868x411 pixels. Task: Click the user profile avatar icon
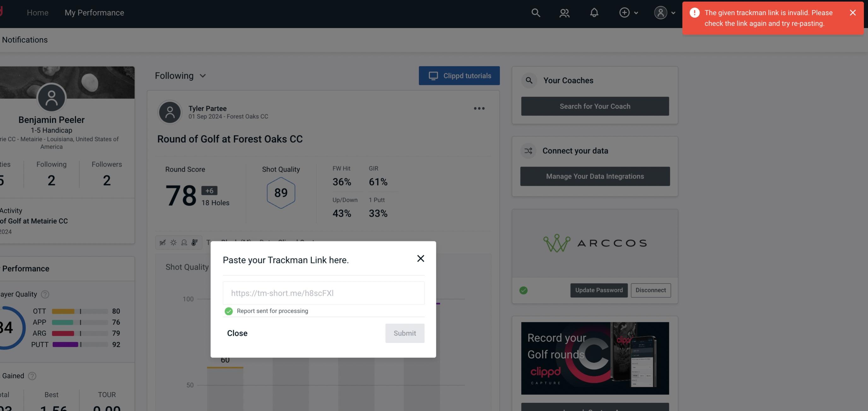click(x=660, y=12)
